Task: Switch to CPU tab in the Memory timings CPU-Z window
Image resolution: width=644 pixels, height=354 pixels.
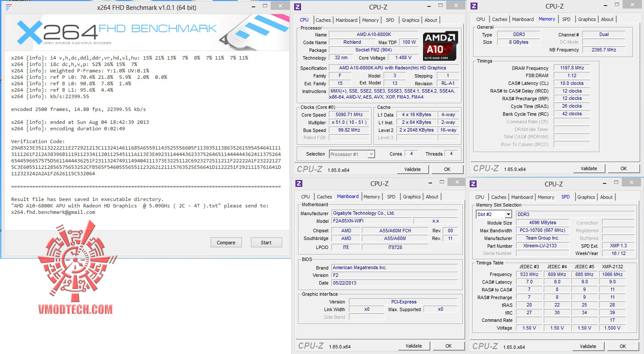Action: coord(481,19)
